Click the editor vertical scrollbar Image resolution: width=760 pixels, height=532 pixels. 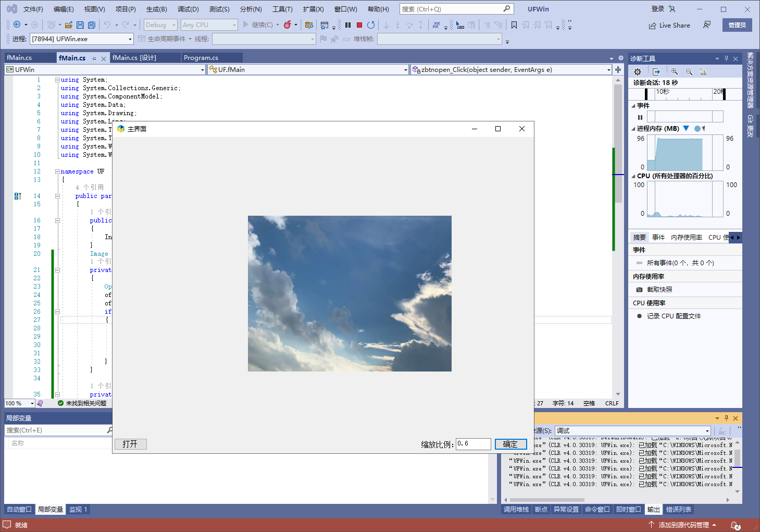618,143
